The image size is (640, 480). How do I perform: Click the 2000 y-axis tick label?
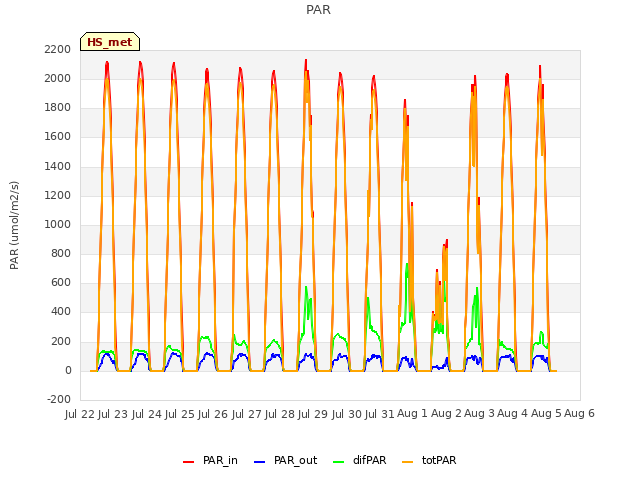pyautogui.click(x=58, y=78)
